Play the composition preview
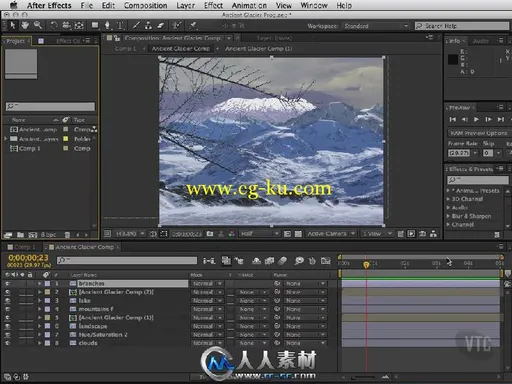 pos(476,119)
